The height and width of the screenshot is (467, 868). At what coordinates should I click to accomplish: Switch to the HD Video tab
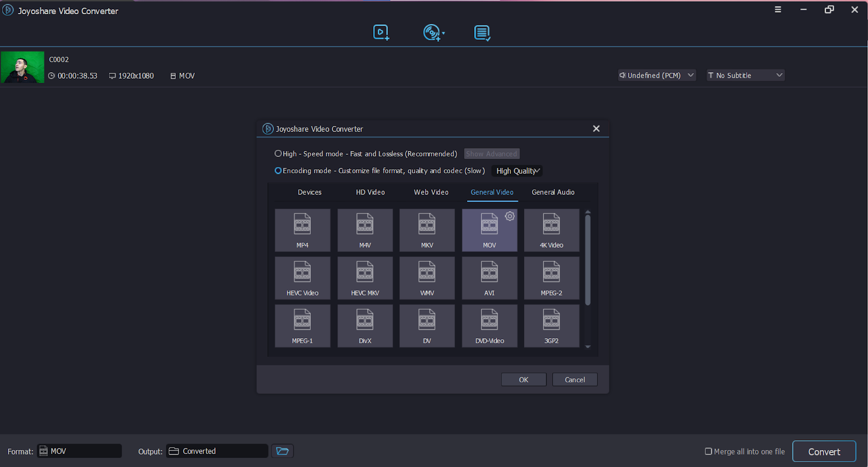pyautogui.click(x=371, y=192)
